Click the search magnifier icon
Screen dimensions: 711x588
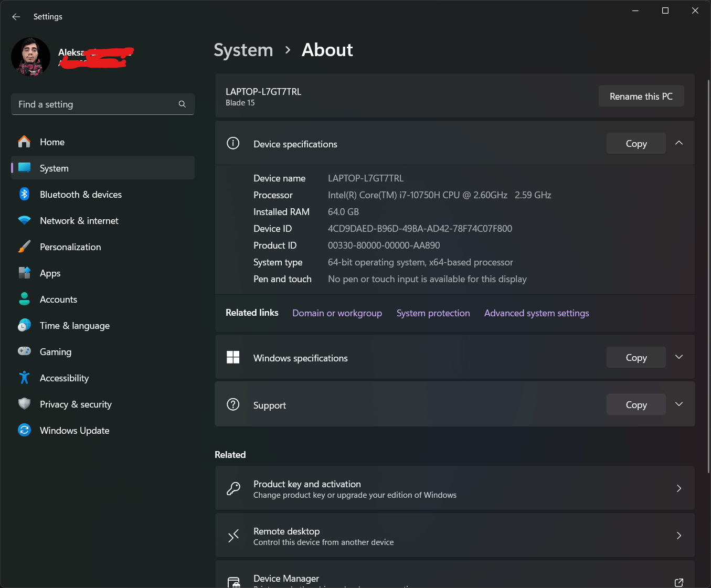pyautogui.click(x=182, y=104)
